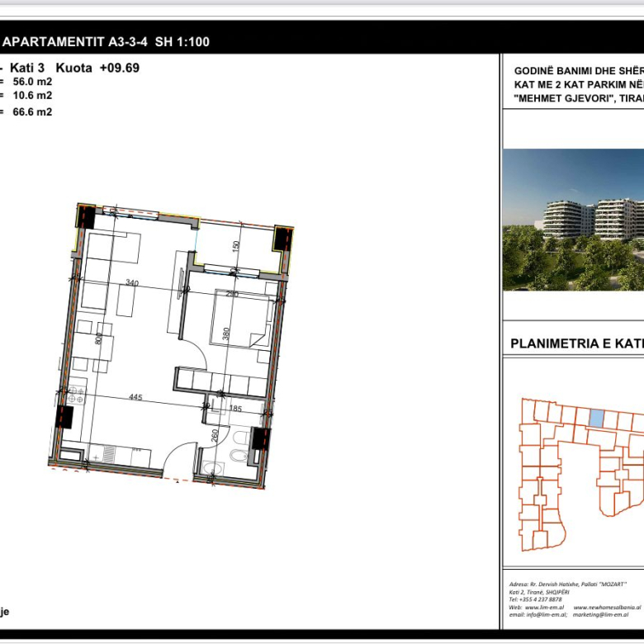Viewport: 644px width, 644px height.
Task: Click the Kati 3 Kuota +09.69 label
Action: tap(74, 69)
